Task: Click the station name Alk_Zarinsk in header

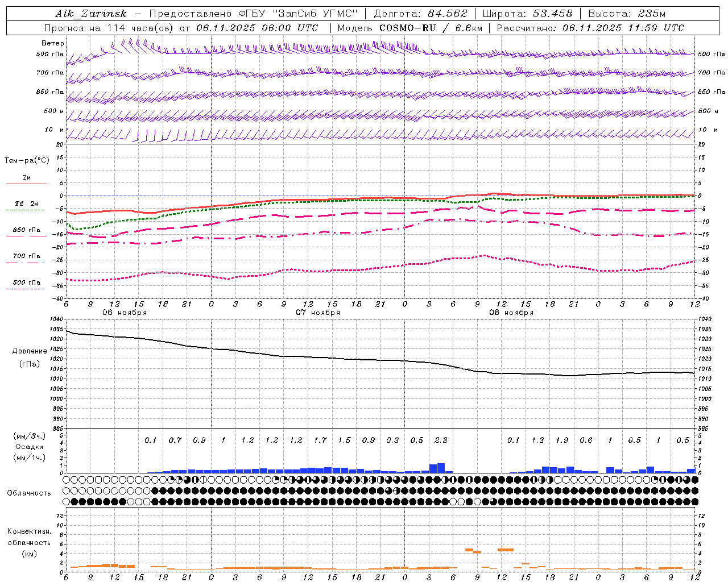Action: click(92, 14)
